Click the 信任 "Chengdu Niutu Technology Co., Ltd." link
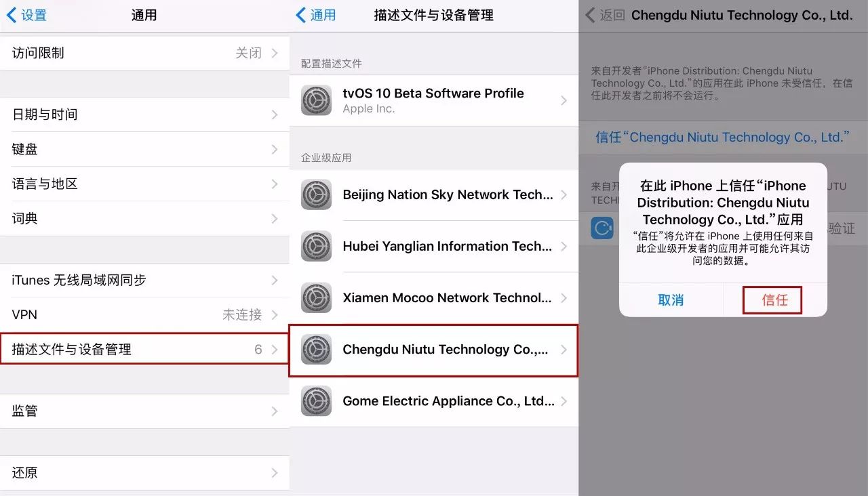 click(x=721, y=137)
